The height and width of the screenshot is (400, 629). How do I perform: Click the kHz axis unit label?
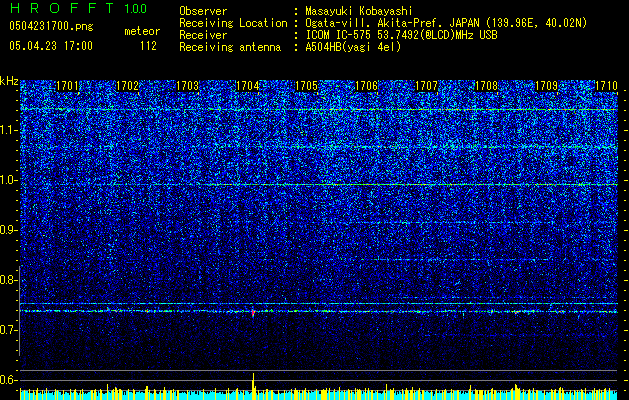[9, 81]
